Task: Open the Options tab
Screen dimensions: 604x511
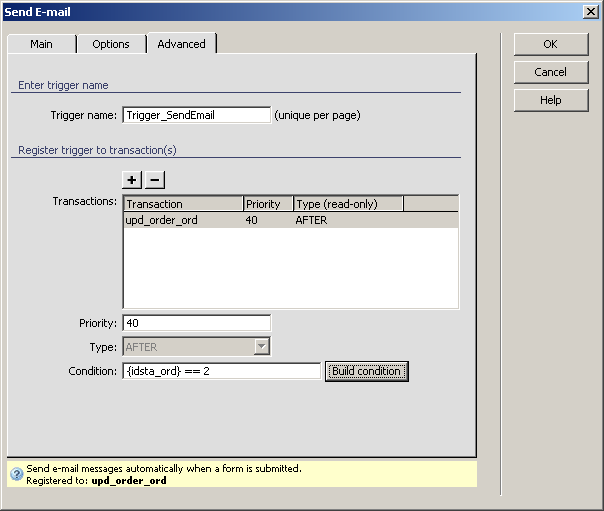Action: click(111, 44)
